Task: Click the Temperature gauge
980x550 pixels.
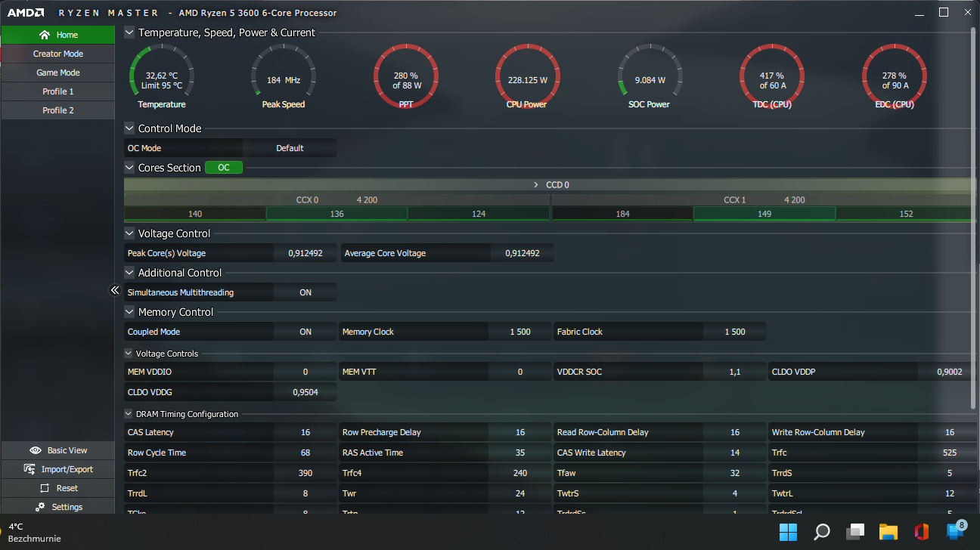Action: [x=162, y=76]
